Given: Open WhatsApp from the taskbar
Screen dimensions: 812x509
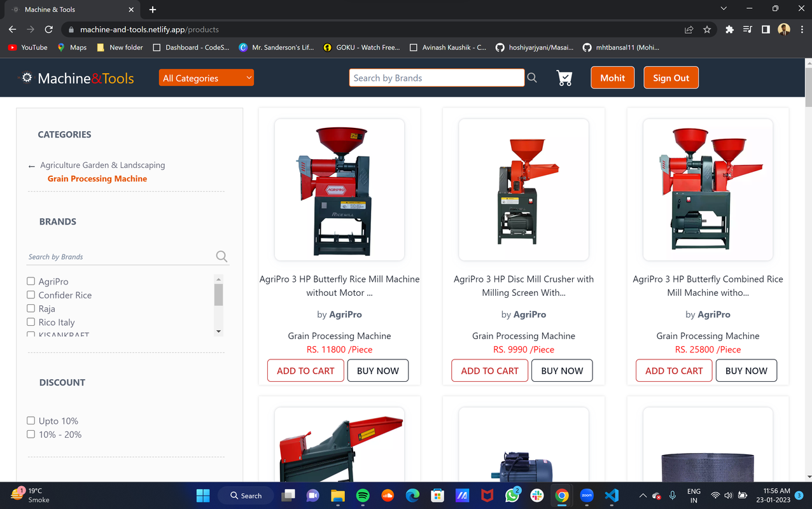Looking at the screenshot, I should 512,496.
